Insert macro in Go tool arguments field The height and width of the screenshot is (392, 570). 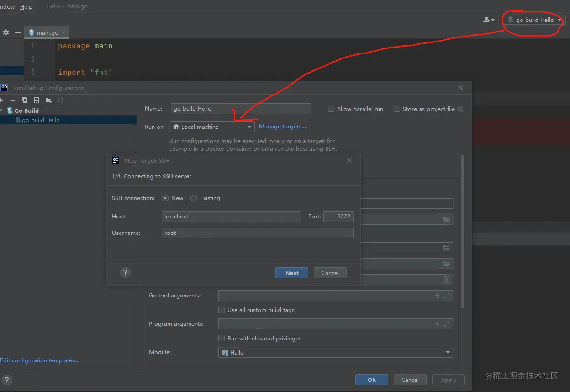click(x=437, y=296)
